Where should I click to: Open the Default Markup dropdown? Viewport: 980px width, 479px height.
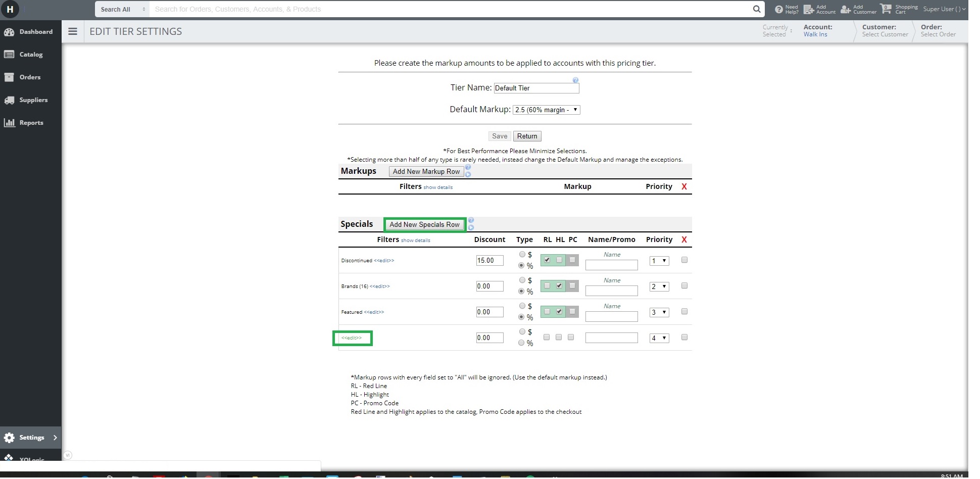[x=547, y=110]
